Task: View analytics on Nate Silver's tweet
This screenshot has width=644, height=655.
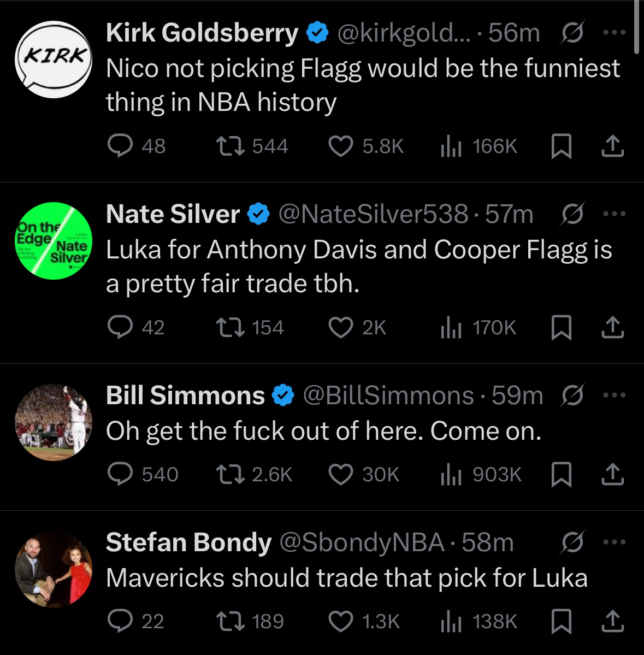Action: [x=449, y=327]
